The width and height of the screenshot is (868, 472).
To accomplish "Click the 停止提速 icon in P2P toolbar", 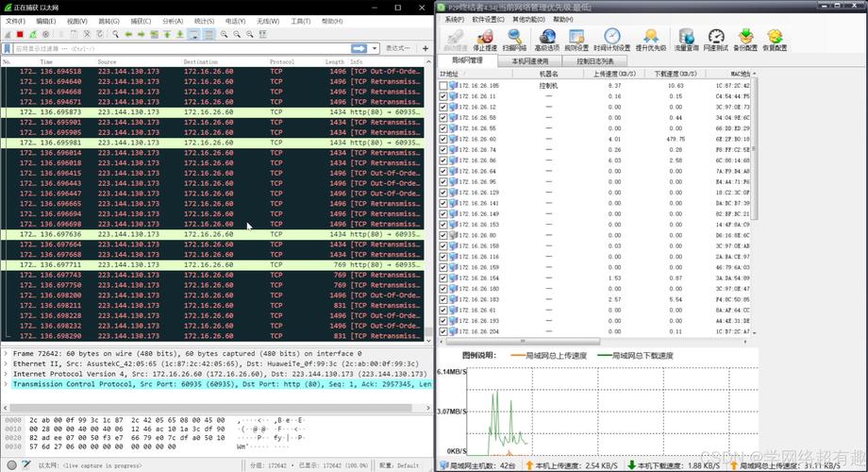I will 485,40.
